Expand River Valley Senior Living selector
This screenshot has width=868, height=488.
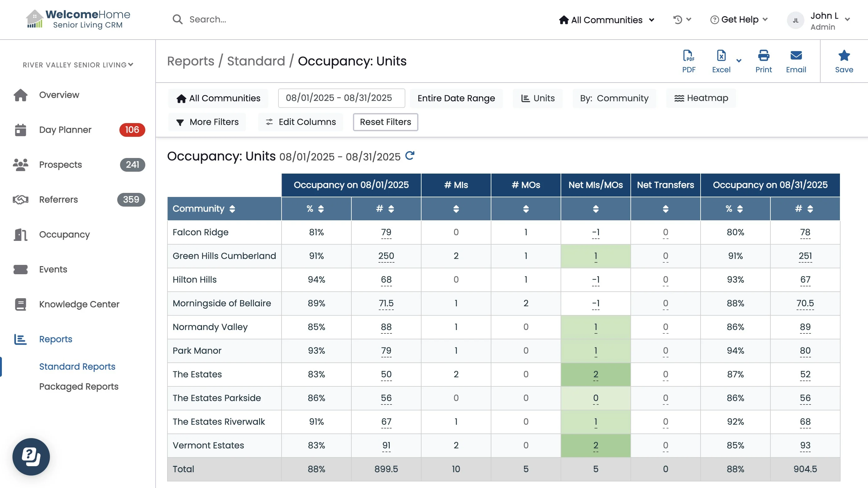click(x=78, y=65)
